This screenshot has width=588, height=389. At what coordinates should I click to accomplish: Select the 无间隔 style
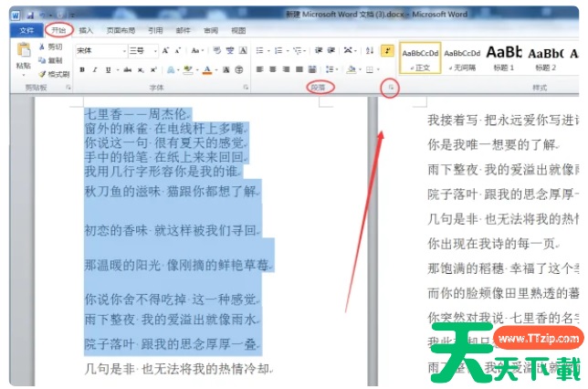(x=462, y=58)
